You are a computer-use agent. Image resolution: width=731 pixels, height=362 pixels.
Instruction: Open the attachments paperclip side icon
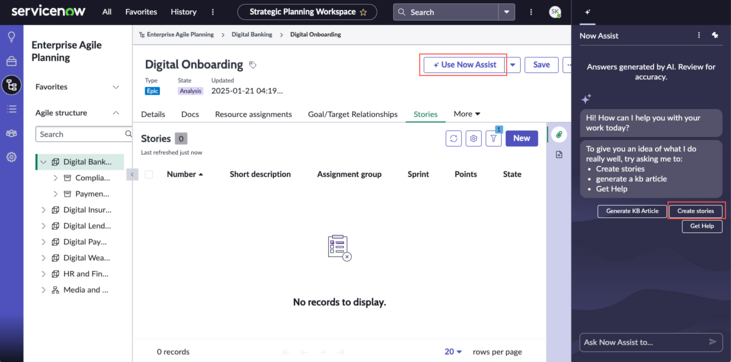pos(559,135)
